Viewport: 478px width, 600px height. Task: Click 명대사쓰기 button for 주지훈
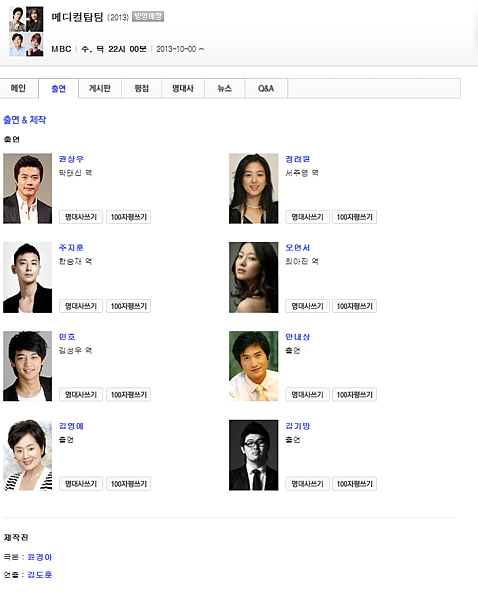(81, 306)
